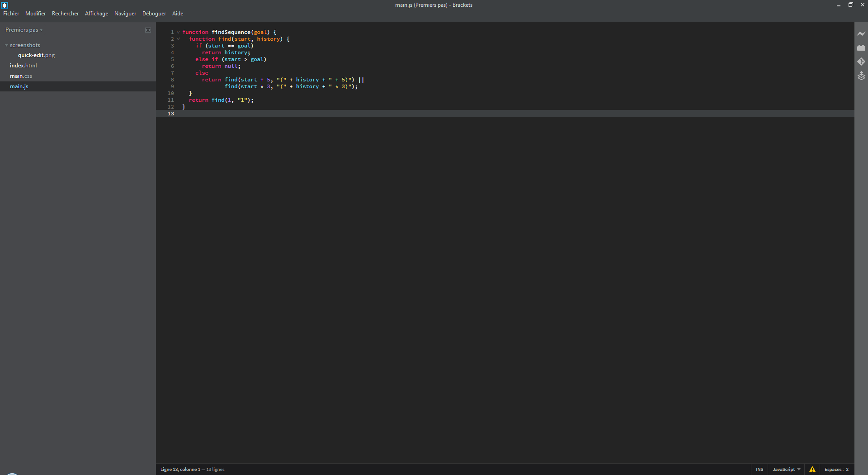This screenshot has height=475, width=868.
Task: Toggle the INS insert mode indicator
Action: click(x=759, y=470)
